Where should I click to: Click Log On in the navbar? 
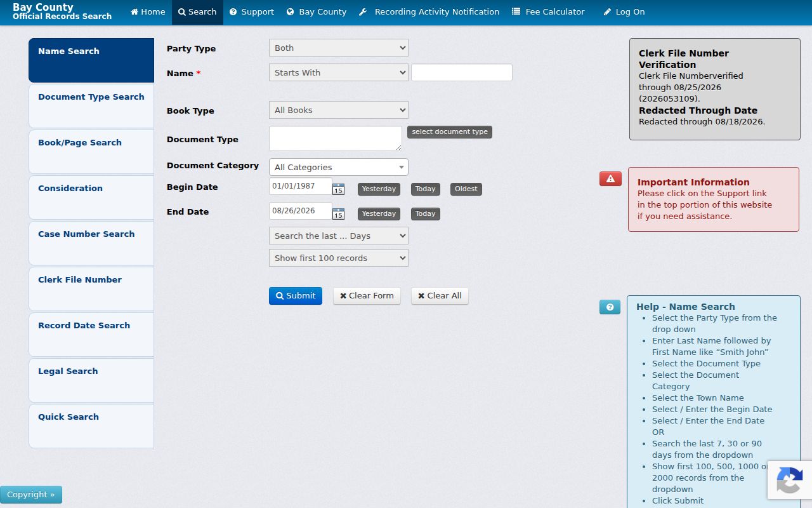pos(624,12)
